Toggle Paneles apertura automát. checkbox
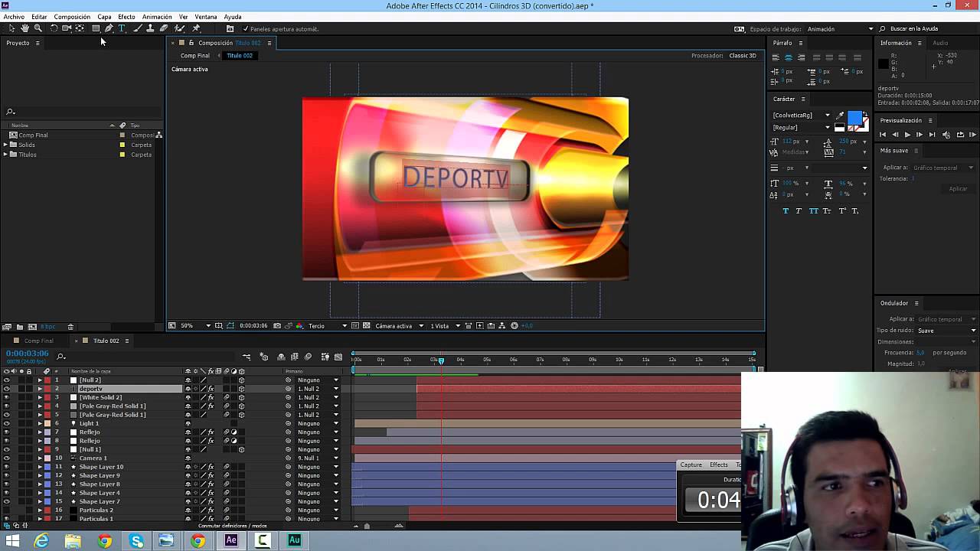The width and height of the screenshot is (980, 551). tap(245, 29)
